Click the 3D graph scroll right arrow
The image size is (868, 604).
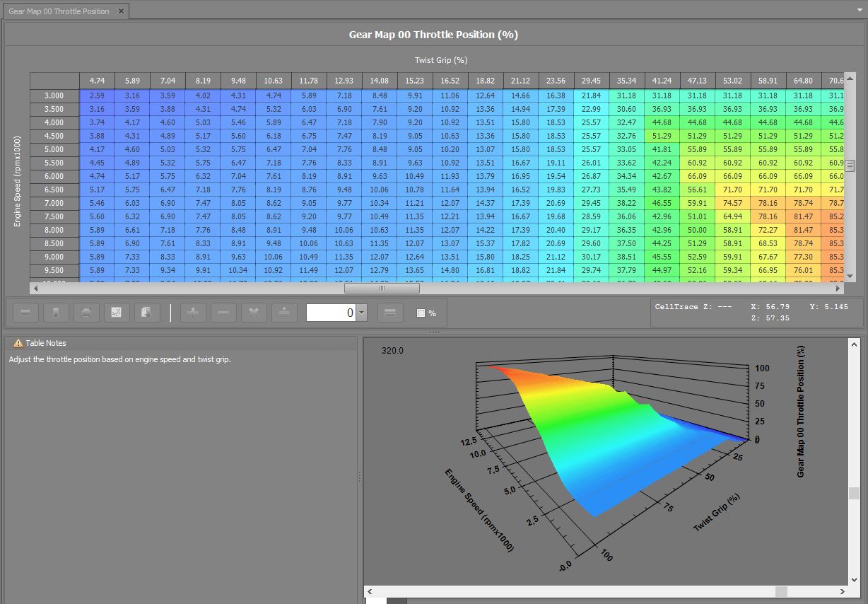click(842, 591)
